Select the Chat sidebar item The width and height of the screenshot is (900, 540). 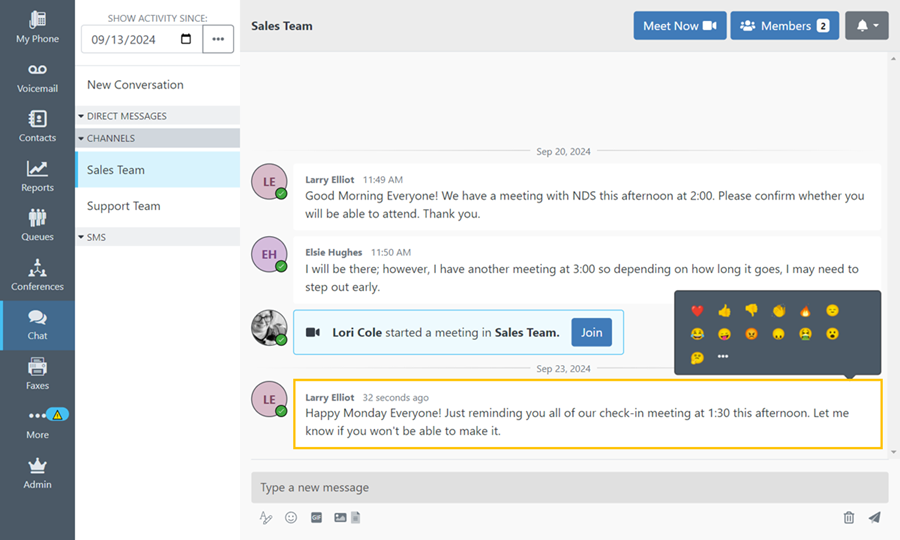pyautogui.click(x=37, y=325)
